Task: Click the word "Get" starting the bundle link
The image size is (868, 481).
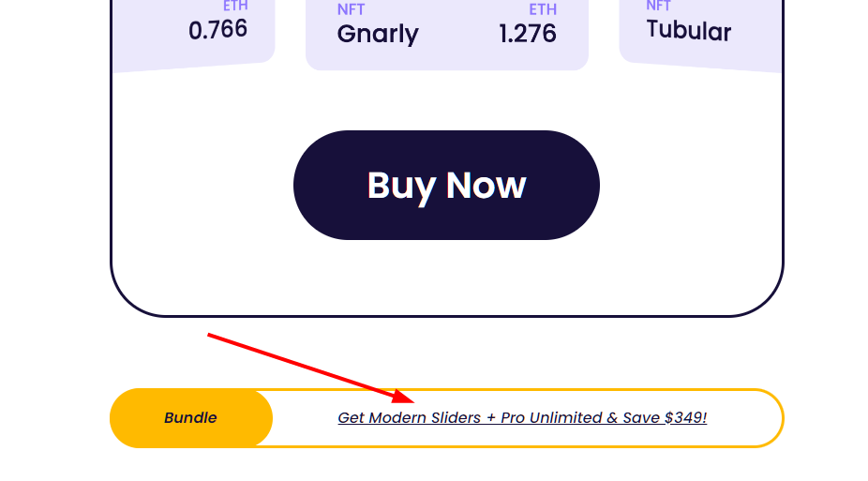Action: coord(351,418)
